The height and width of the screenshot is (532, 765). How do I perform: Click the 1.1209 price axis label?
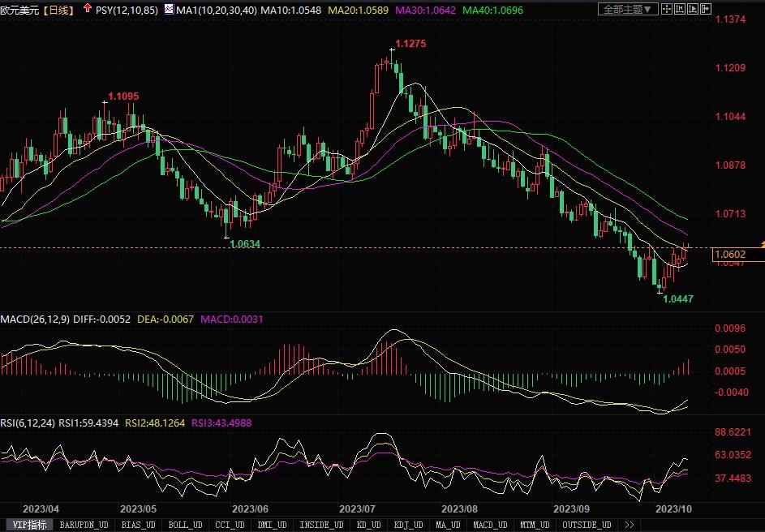coord(730,68)
